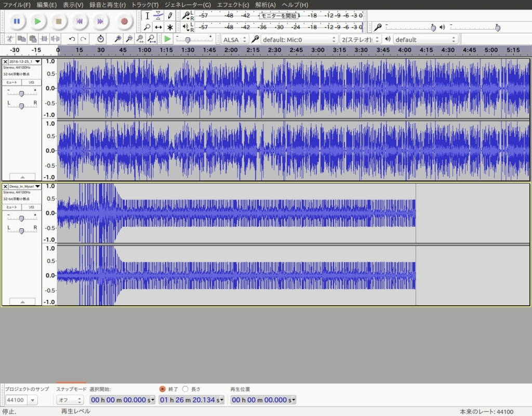Solo the 2016-12-25_1 track
The width and height of the screenshot is (532, 416).
tap(32, 83)
